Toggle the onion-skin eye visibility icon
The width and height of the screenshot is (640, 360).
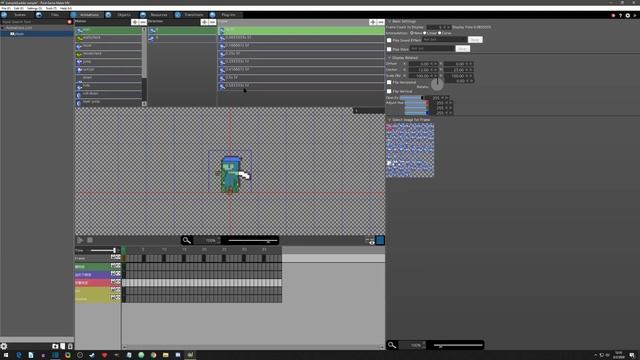[370, 241]
